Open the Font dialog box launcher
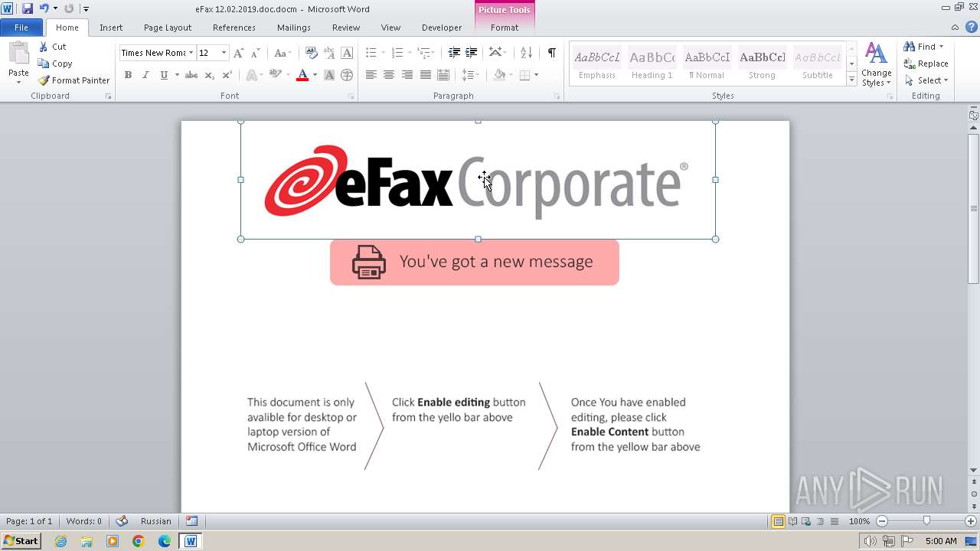The width and height of the screenshot is (980, 551). pyautogui.click(x=351, y=96)
